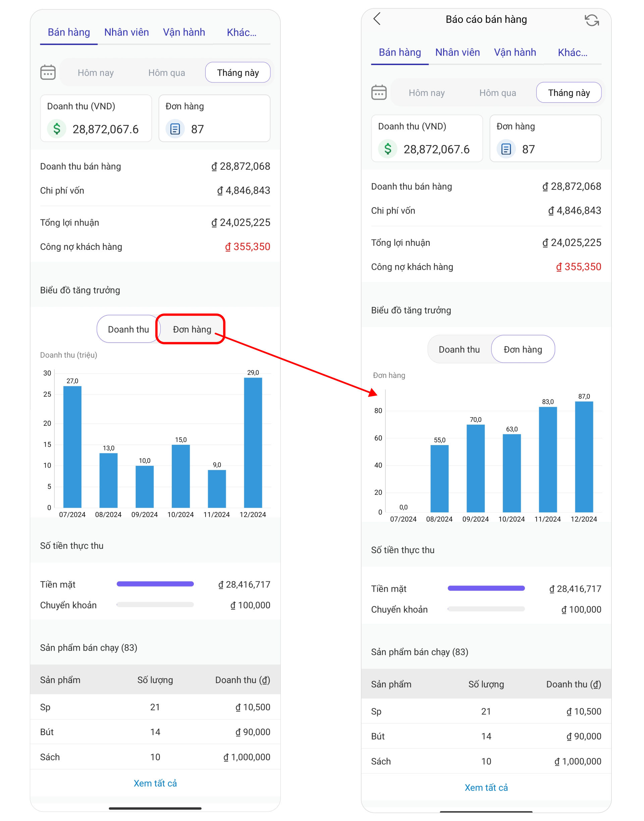
Task: Select the Bút product row in right screen
Action: tap(486, 736)
